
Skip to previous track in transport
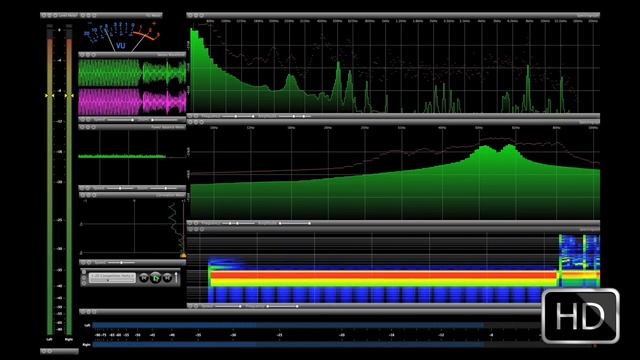coord(144,278)
